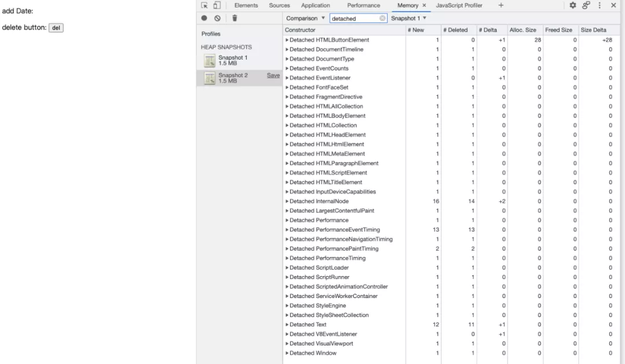Save Snapshot 2 via the Save link
625x364 pixels.
click(273, 75)
